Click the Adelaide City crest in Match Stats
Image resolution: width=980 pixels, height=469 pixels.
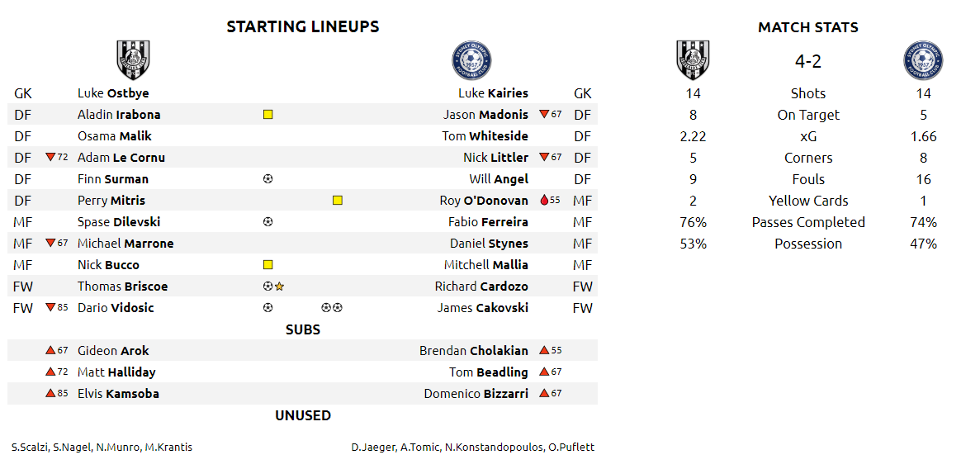point(693,60)
